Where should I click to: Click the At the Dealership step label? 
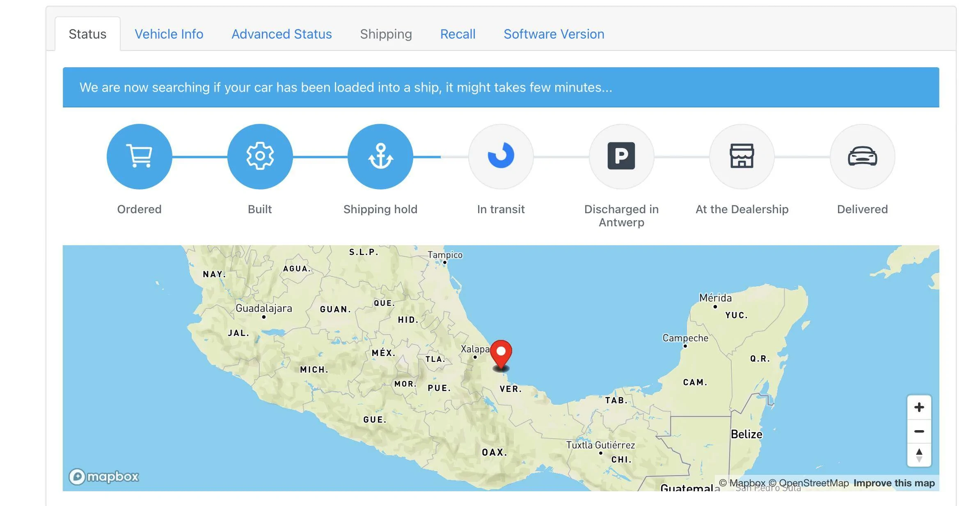coord(742,209)
